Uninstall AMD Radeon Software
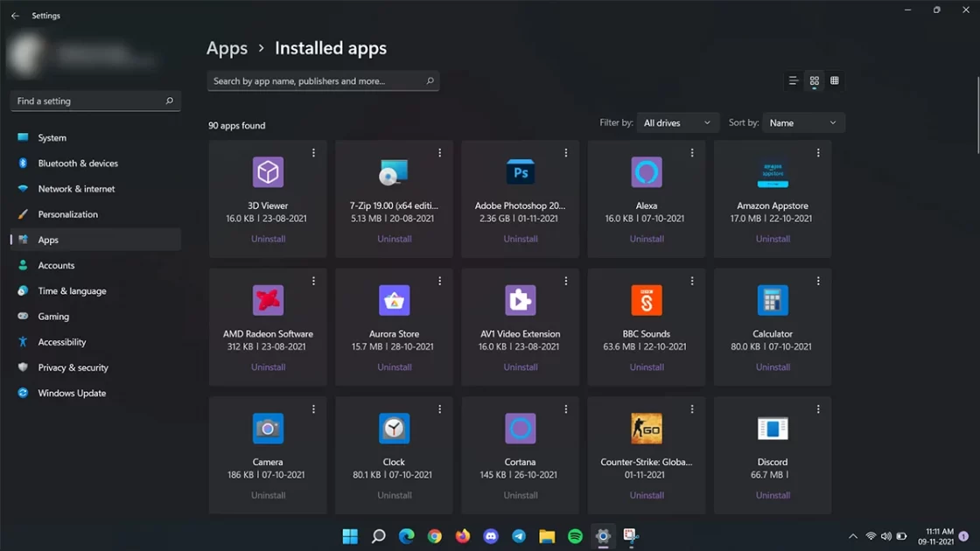 pos(268,367)
